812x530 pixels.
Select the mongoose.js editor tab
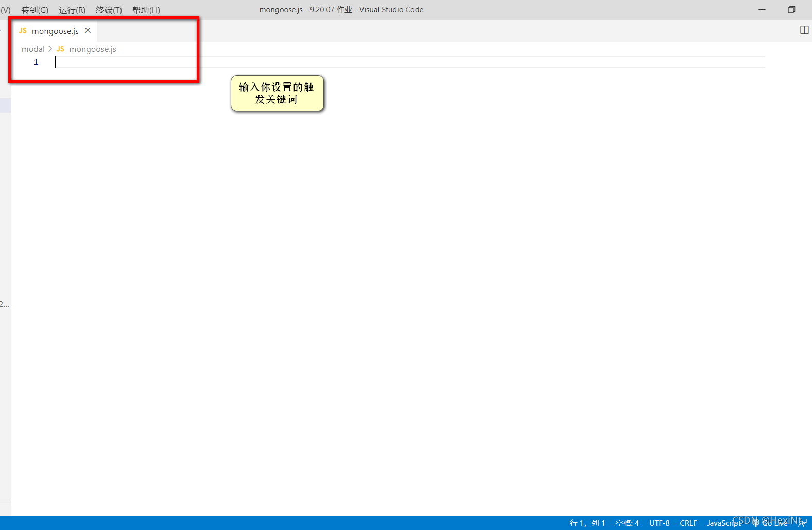(x=55, y=31)
